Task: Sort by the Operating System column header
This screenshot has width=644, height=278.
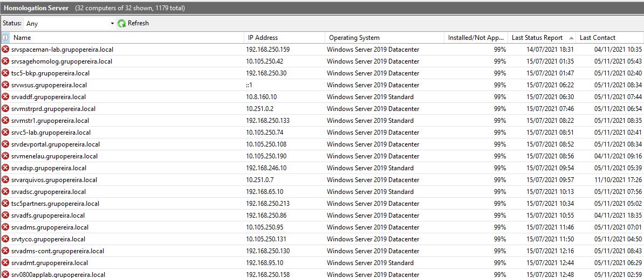Action: point(385,38)
